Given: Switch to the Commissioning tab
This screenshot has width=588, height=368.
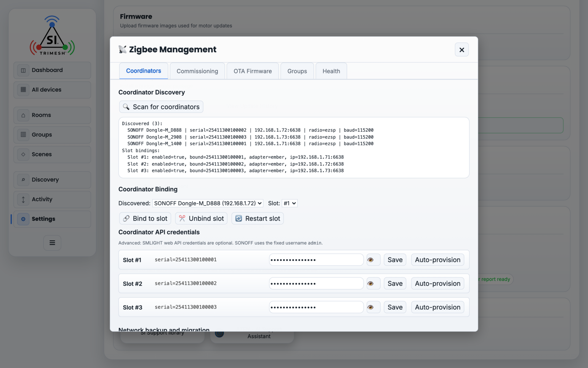Looking at the screenshot, I should pos(197,71).
